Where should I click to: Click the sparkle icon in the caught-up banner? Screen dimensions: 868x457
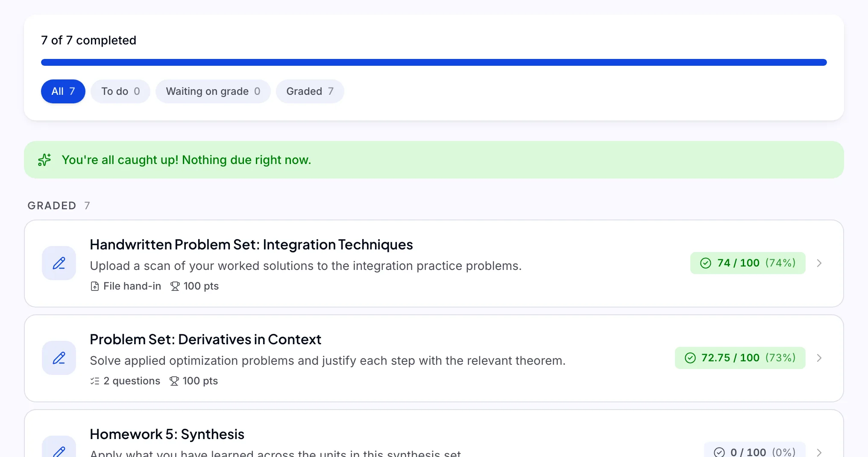pyautogui.click(x=44, y=160)
